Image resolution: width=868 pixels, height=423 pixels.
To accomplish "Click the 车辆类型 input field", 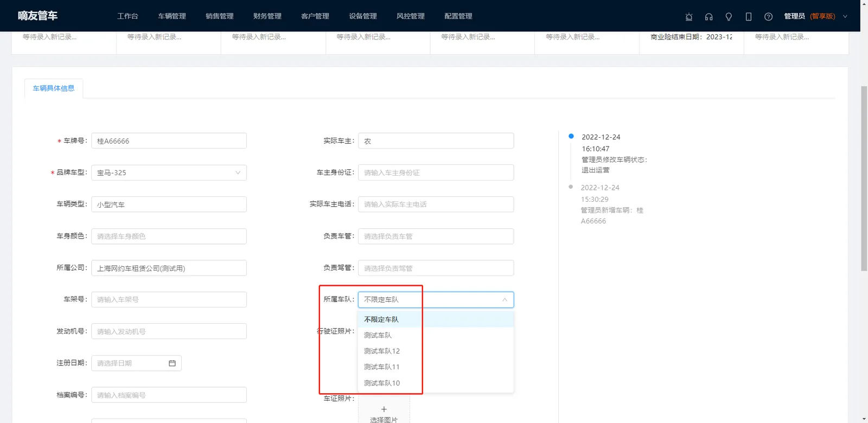I will point(169,204).
